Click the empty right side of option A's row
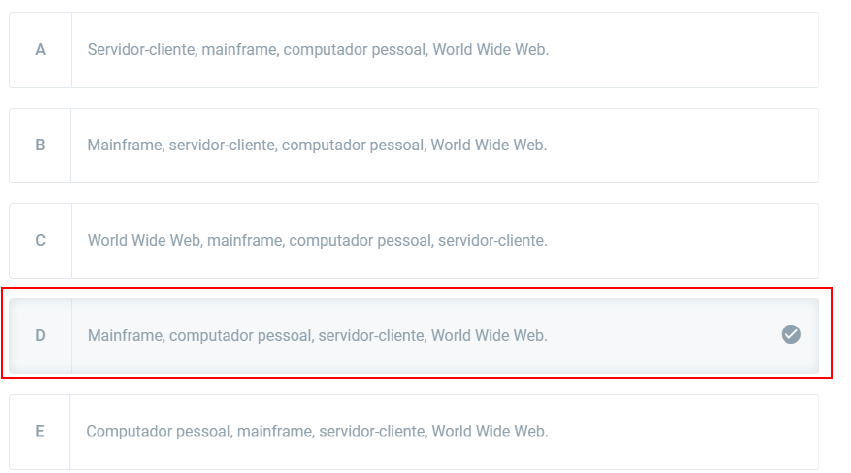 point(700,49)
